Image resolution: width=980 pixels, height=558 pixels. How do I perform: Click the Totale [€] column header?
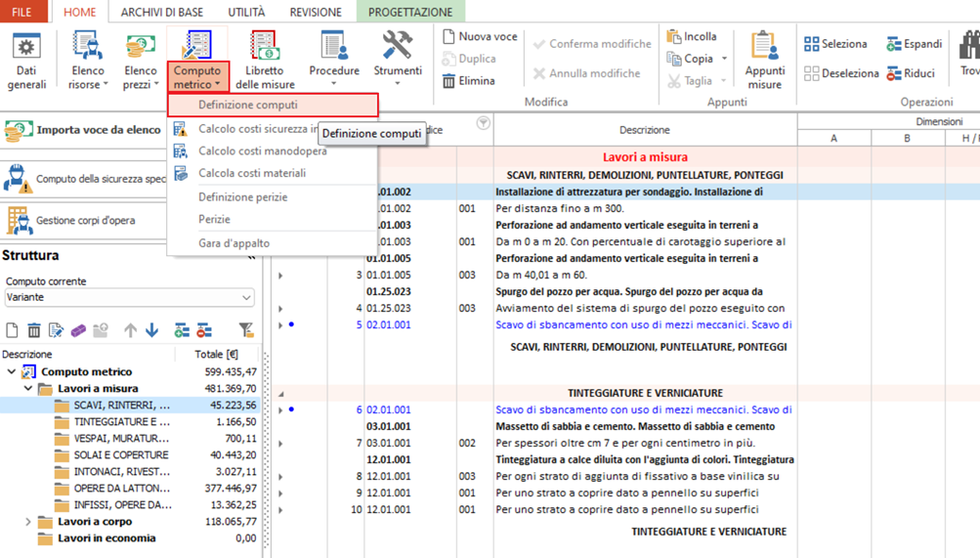click(216, 355)
